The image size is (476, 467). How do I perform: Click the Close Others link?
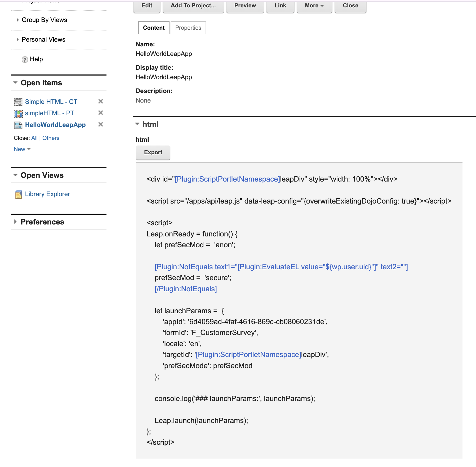51,138
